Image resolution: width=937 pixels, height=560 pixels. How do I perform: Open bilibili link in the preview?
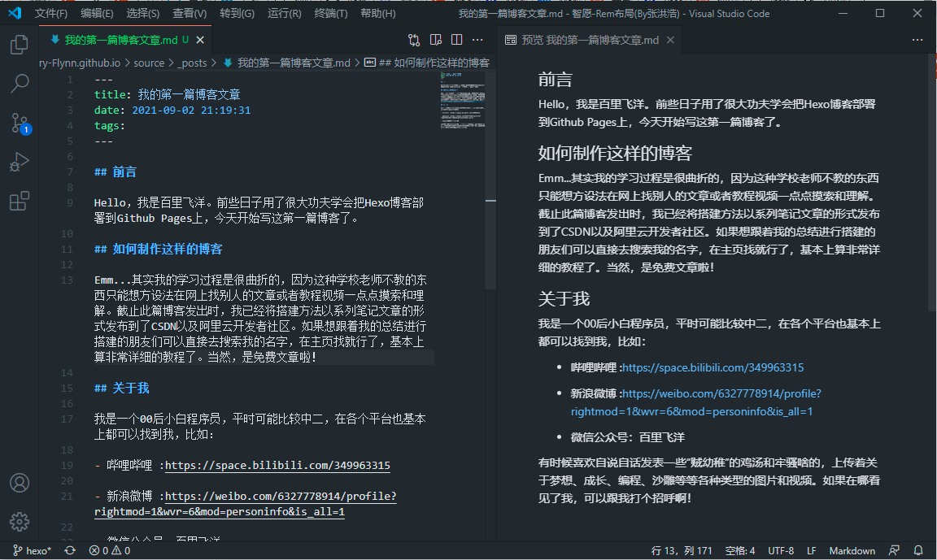(713, 367)
